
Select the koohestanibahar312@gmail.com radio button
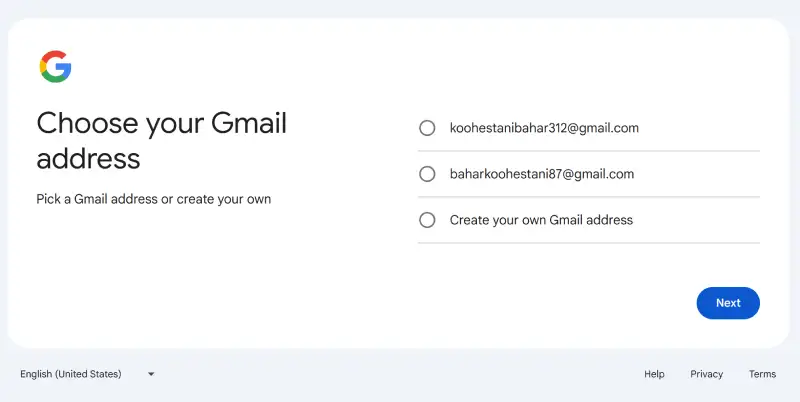tap(427, 128)
